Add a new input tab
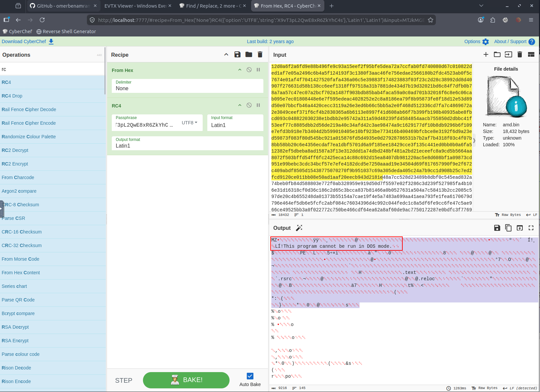This screenshot has height=392, width=540. 486,54
